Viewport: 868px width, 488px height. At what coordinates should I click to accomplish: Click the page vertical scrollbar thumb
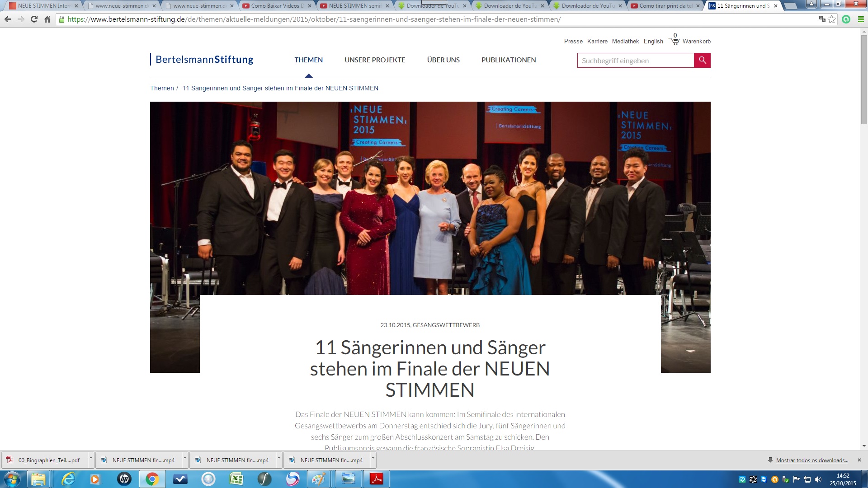click(864, 79)
